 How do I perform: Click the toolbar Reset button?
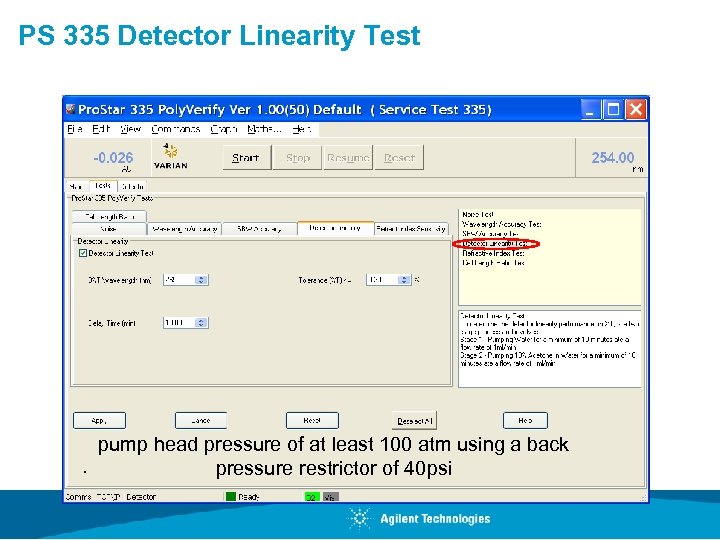[399, 158]
